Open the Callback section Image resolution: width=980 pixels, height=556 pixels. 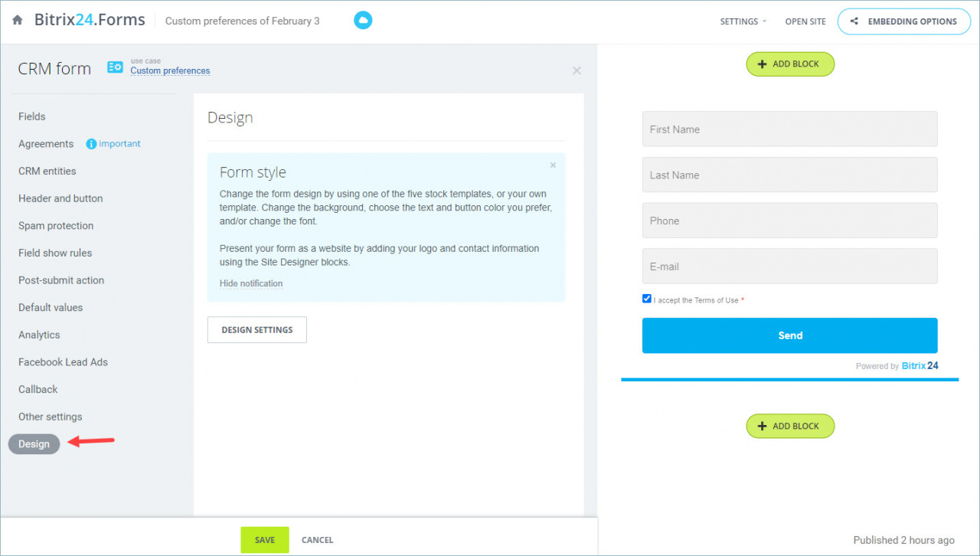coord(38,389)
